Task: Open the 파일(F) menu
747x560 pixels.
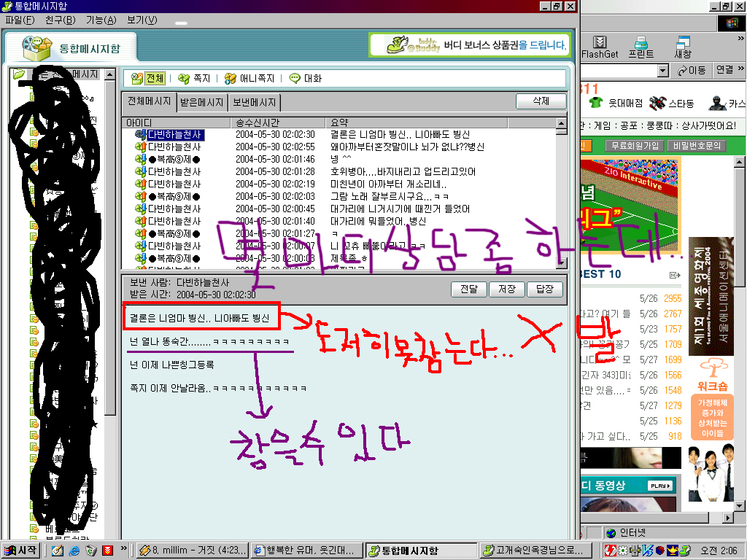Action: pyautogui.click(x=20, y=20)
